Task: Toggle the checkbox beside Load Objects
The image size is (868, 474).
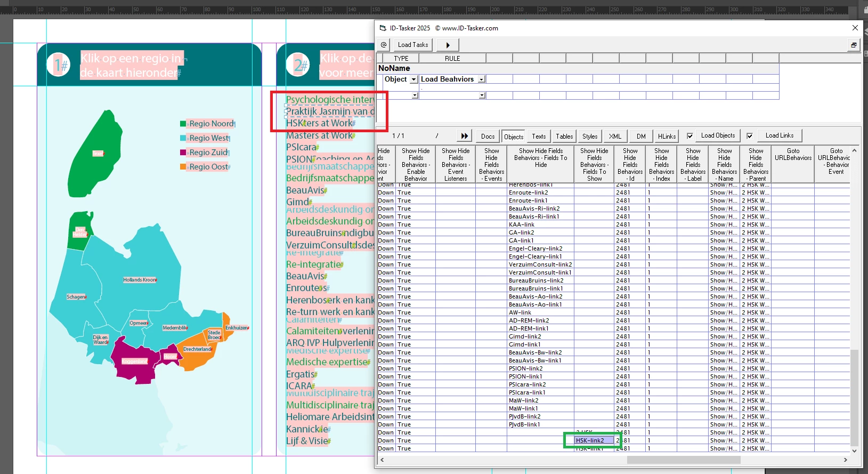Action: click(690, 136)
